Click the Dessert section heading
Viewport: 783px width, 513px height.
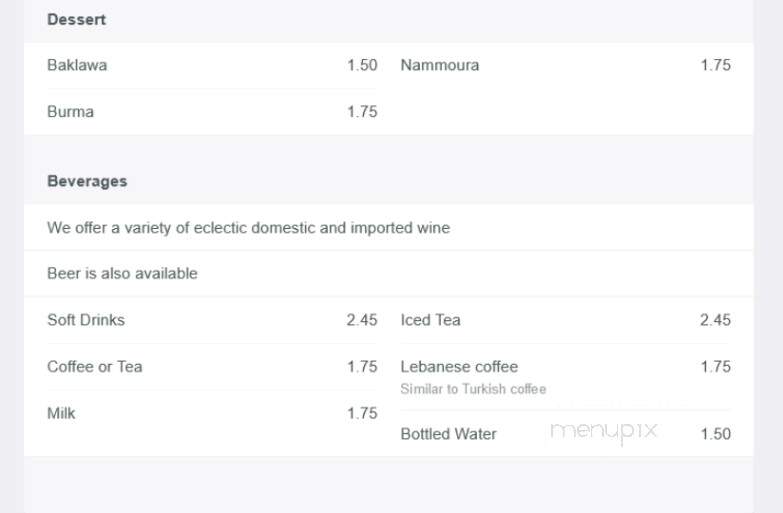(x=76, y=19)
